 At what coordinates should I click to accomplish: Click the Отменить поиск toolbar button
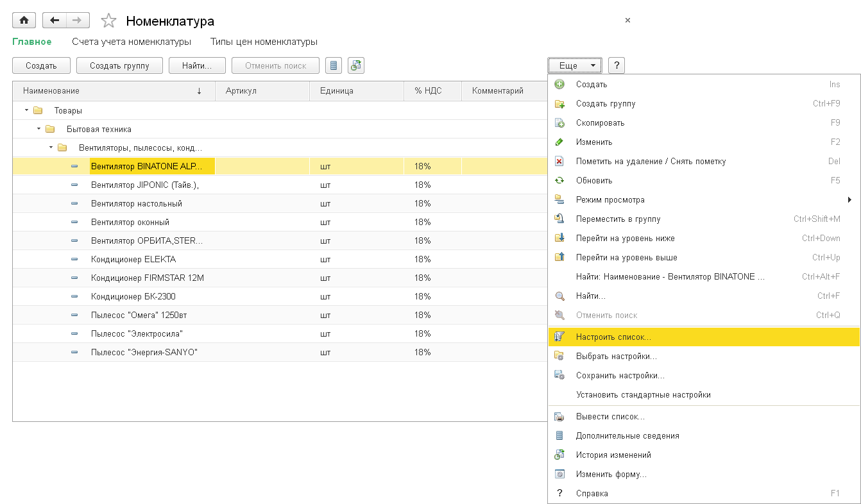click(x=276, y=65)
